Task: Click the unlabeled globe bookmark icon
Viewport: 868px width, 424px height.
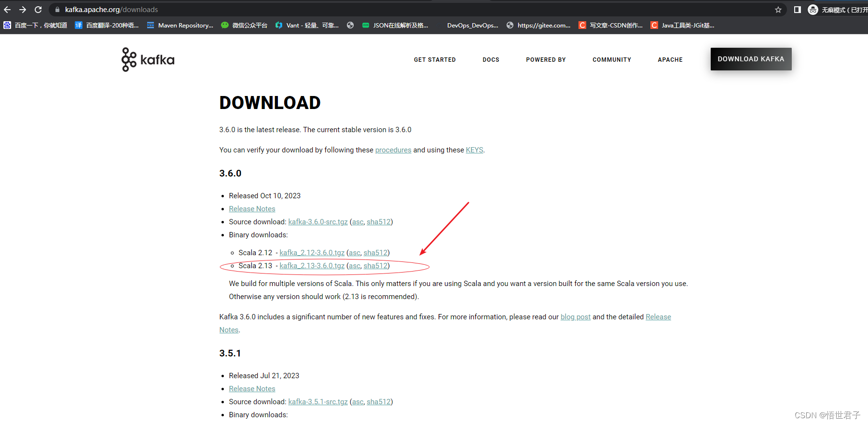Action: [x=350, y=25]
